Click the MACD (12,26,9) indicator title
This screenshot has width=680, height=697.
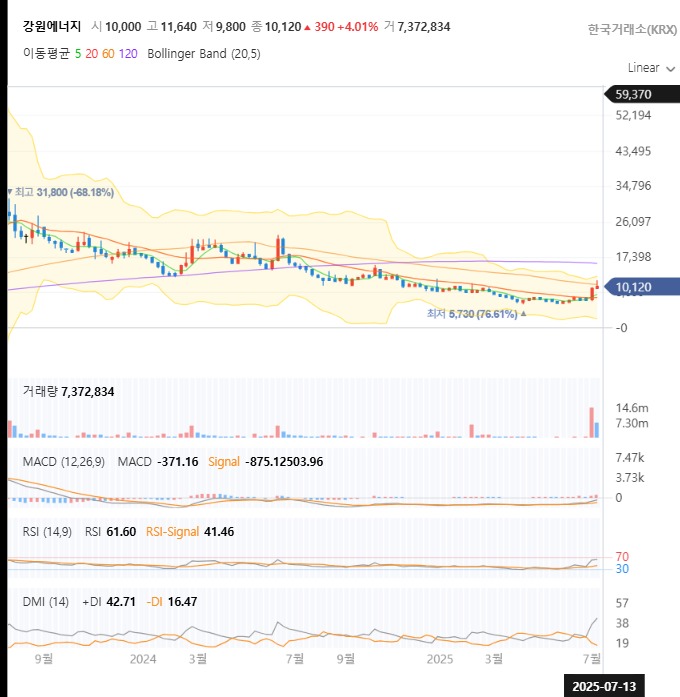click(x=64, y=462)
